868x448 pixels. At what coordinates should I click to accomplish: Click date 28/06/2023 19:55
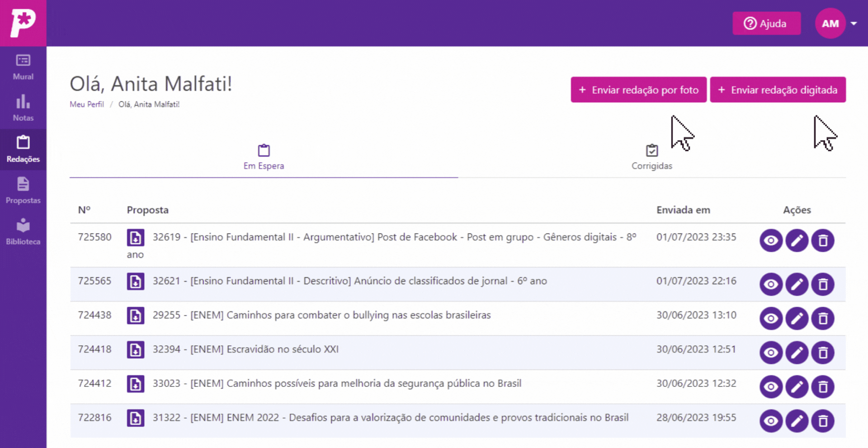tap(696, 418)
